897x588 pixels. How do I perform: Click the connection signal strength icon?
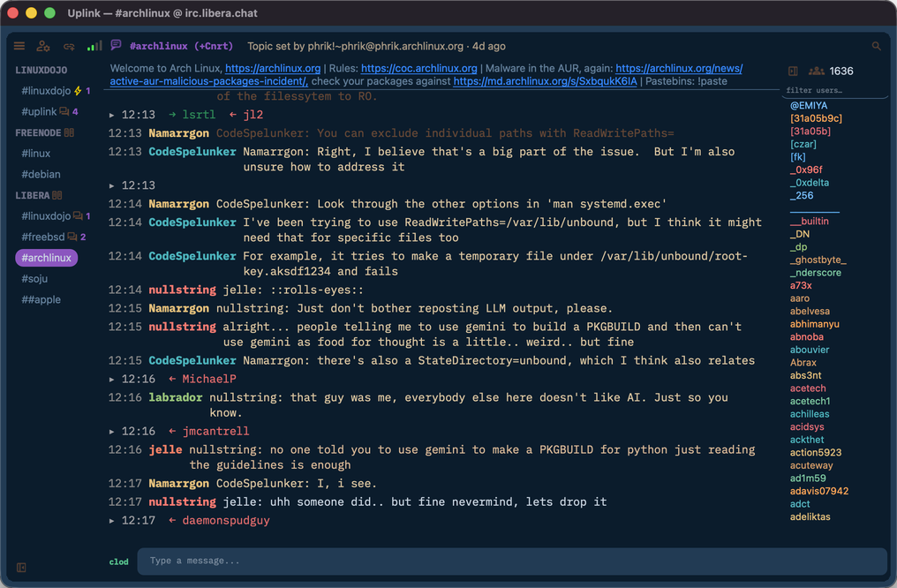click(94, 46)
